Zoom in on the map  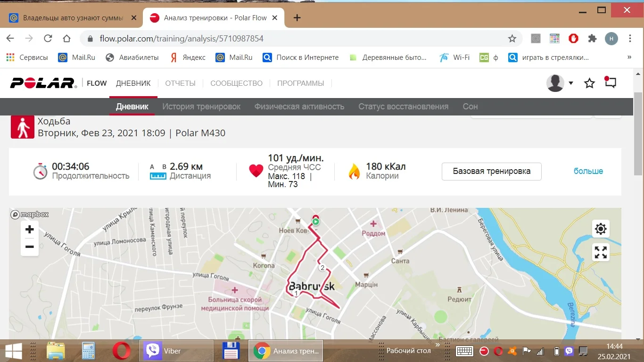pos(30,230)
